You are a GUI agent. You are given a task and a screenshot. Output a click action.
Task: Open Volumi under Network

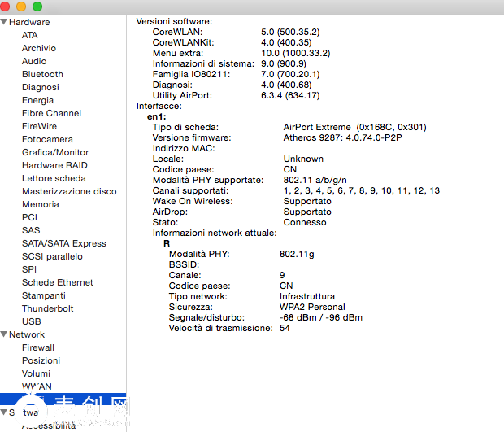pyautogui.click(x=37, y=373)
